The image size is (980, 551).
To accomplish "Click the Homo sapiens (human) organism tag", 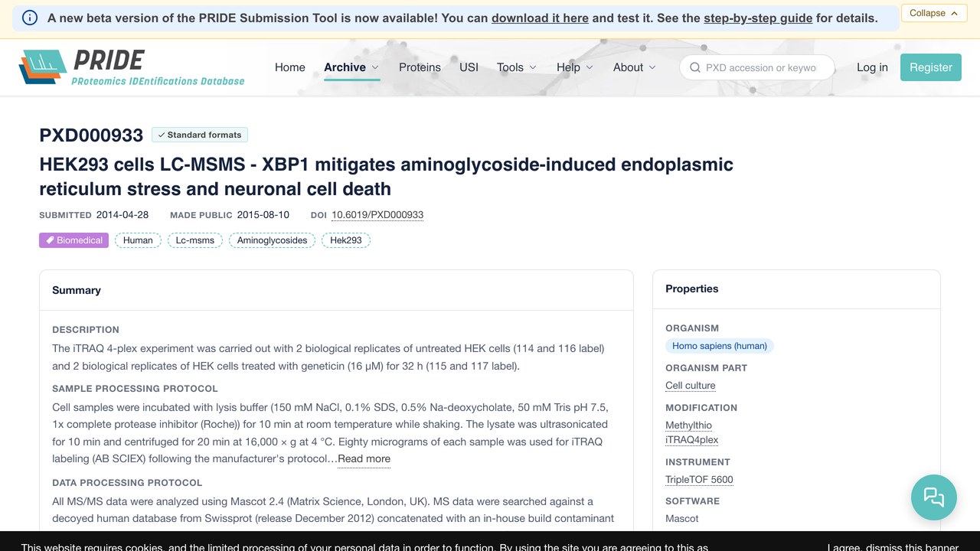I will pos(720,346).
